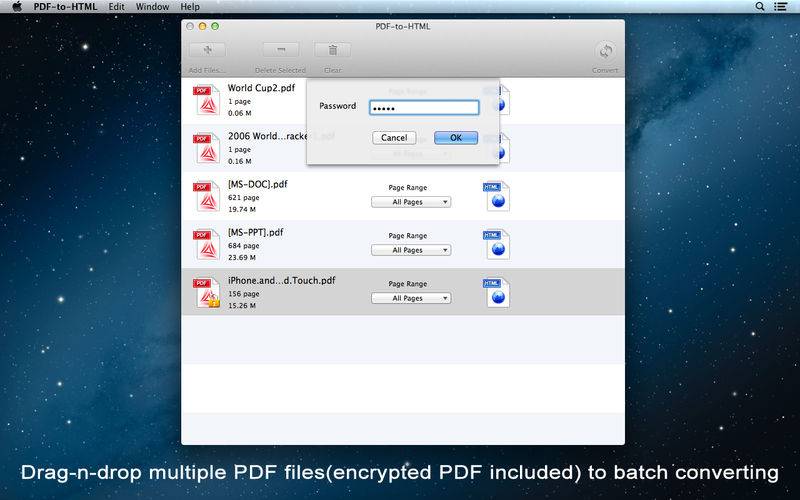Click the 156 page count text
This screenshot has width=800, height=500.
[243, 294]
